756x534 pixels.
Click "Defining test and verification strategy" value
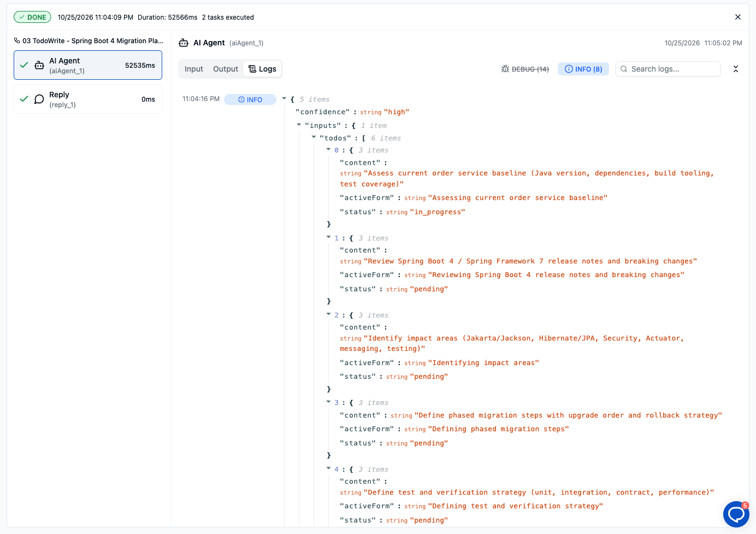pyautogui.click(x=516, y=506)
